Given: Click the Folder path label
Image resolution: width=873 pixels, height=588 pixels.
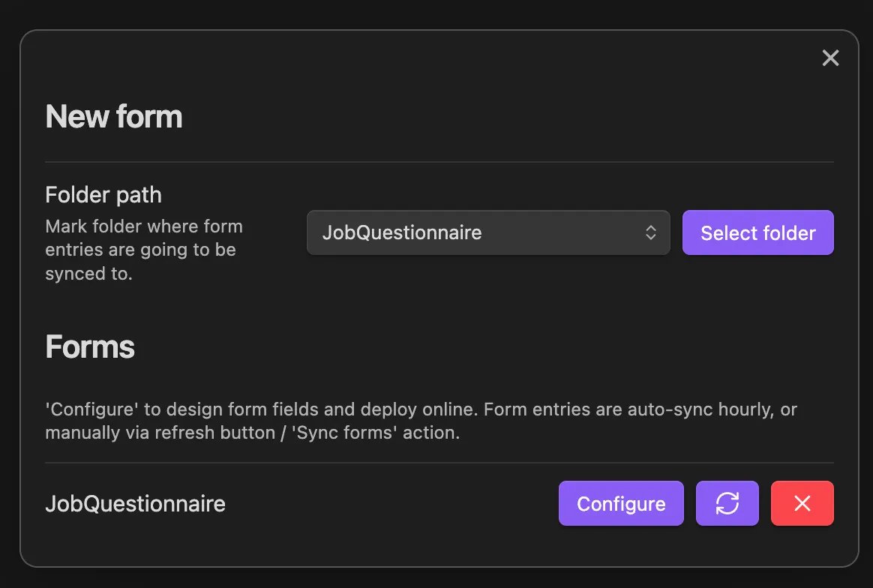Looking at the screenshot, I should (103, 195).
